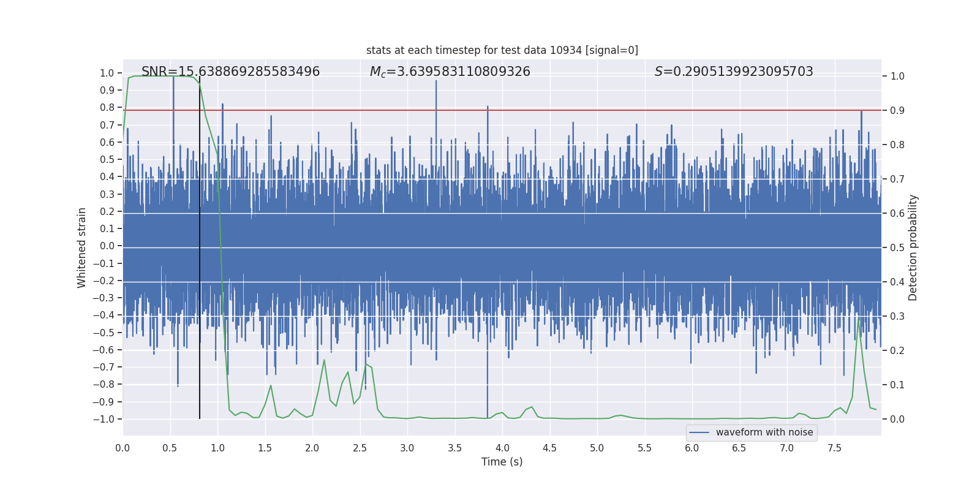This screenshot has width=980, height=490.
Task: Select the 'Whitened strain' y-axis label
Action: point(81,247)
